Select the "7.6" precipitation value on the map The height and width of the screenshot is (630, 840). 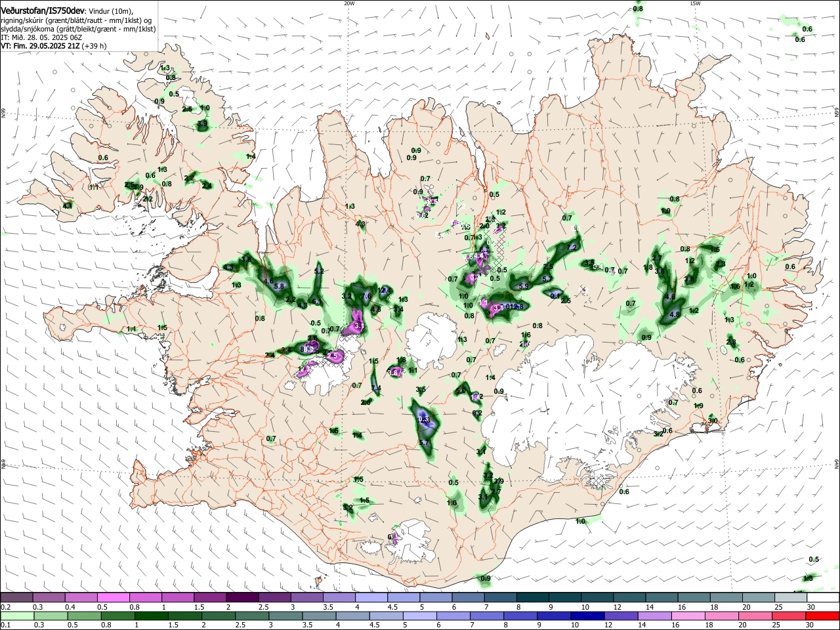pos(366,297)
